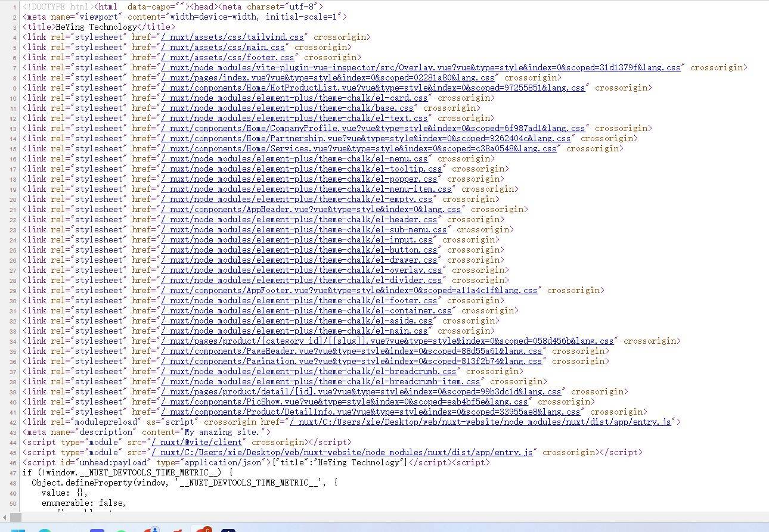This screenshot has height=532, width=769.
Task: Open the el-breadcrumb.css link
Action: (x=309, y=371)
